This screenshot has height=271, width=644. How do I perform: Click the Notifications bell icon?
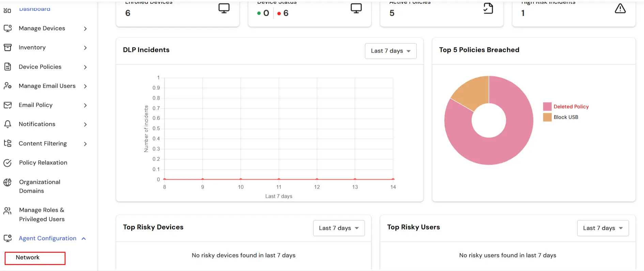click(7, 124)
